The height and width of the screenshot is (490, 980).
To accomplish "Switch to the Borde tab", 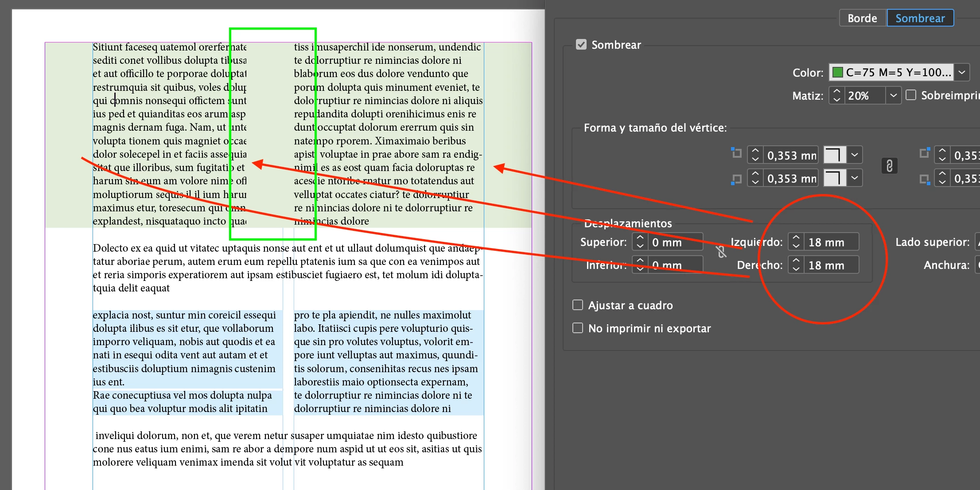I will pyautogui.click(x=862, y=18).
